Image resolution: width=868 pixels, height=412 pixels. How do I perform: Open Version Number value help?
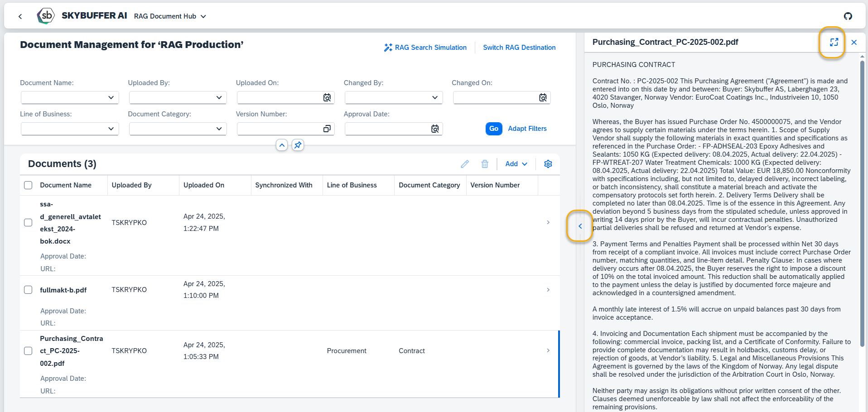click(327, 129)
